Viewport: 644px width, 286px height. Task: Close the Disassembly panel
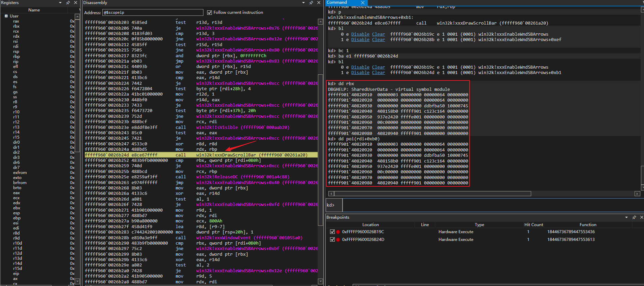click(319, 3)
